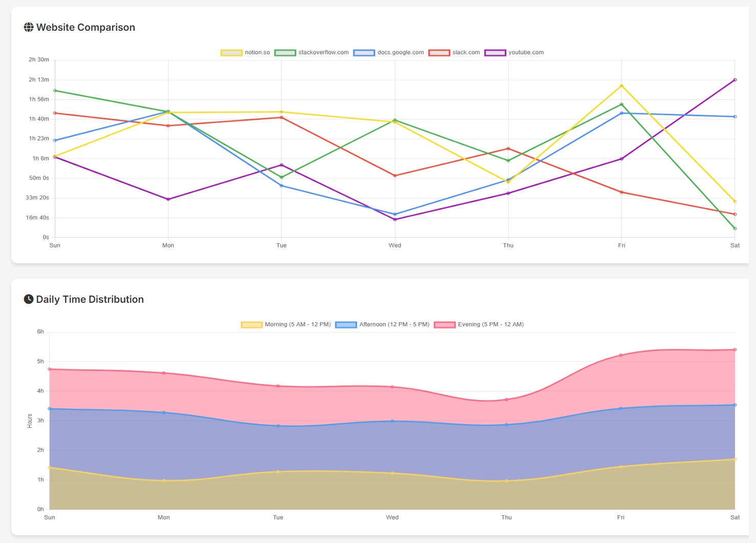Click the 16m 40s axis label
Viewport: 756px width, 543px height.
(37, 217)
